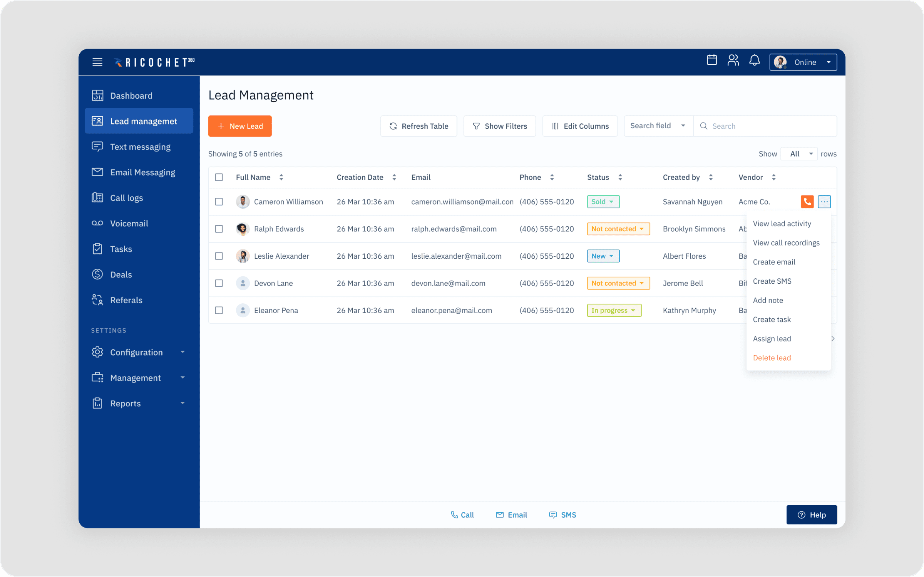Click the three-dots more actions button

[x=824, y=201]
